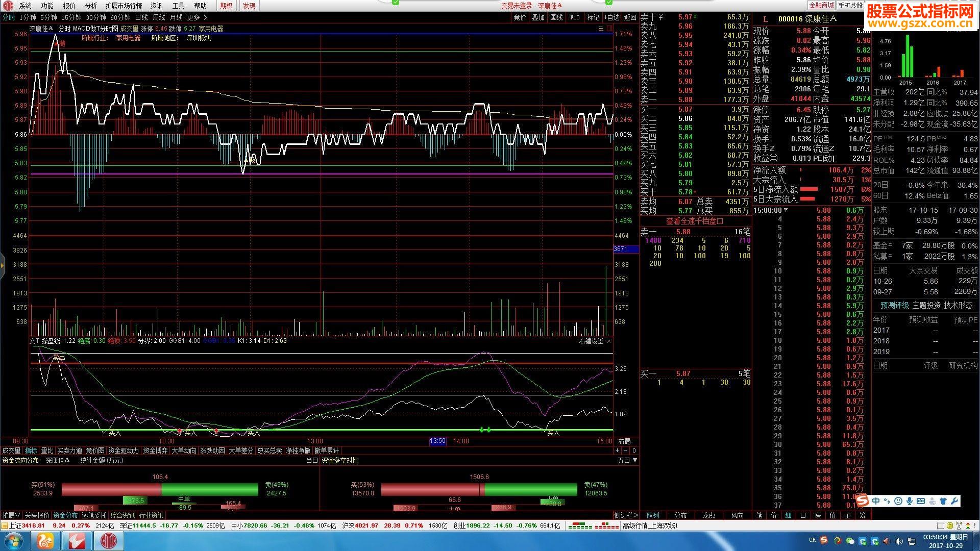Select the 竞价图 indicator tab
980x551 pixels.
coord(95,450)
